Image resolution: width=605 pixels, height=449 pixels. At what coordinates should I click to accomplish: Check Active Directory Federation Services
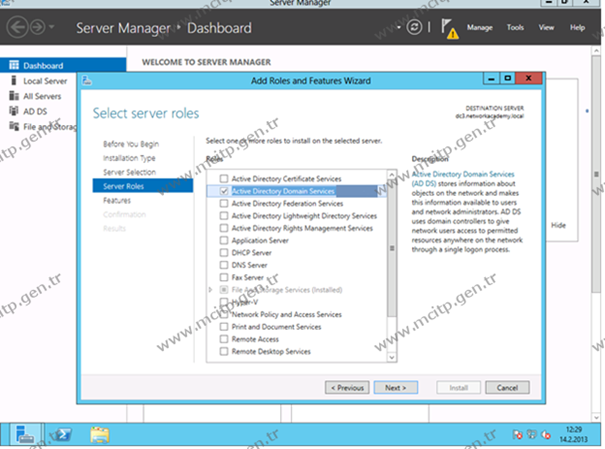[224, 203]
